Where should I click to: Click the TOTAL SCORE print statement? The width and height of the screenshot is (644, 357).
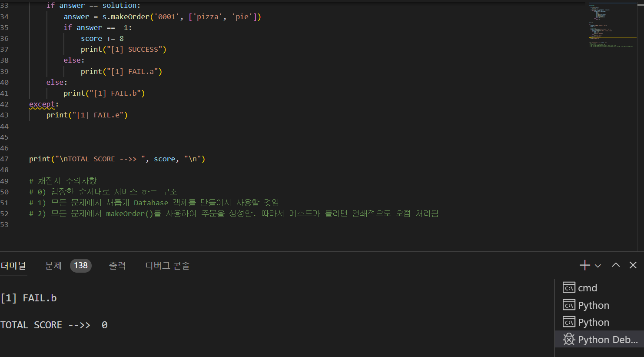[117, 159]
